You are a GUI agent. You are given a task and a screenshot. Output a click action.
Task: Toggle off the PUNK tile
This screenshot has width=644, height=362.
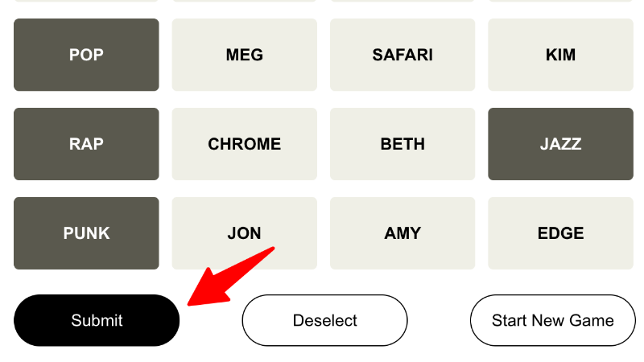click(x=86, y=233)
